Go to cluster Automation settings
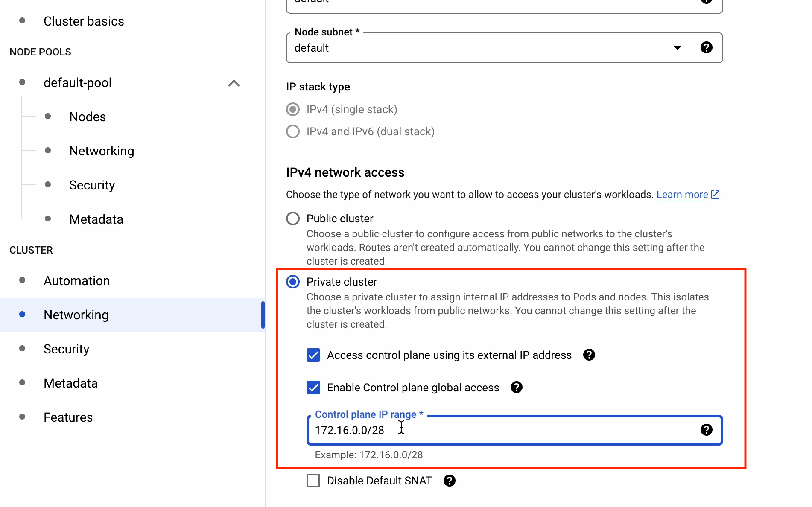This screenshot has height=507, width=812. click(x=77, y=281)
